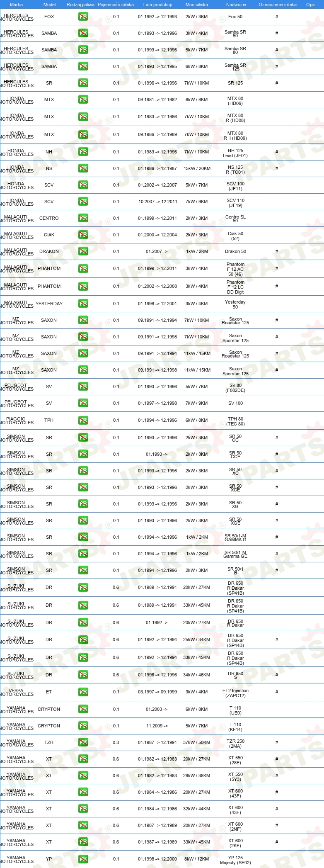This screenshot has width=324, height=868.
Task: Click the production dates 03.1997 -> 09.1999
Action: [157, 692]
